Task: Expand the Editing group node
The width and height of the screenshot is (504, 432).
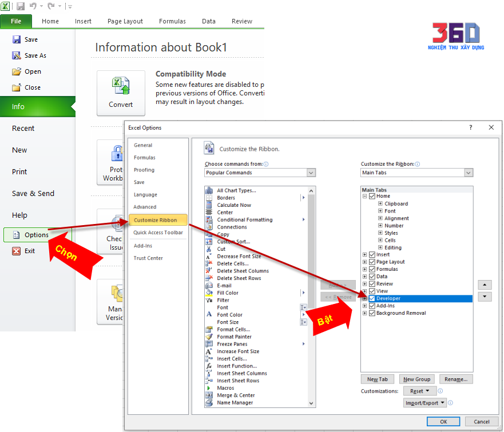Action: 380,247
